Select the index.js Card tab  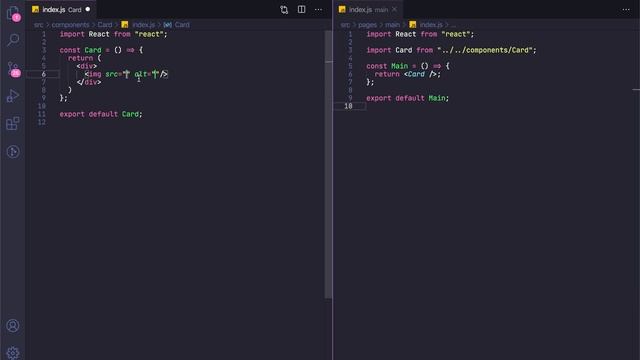[x=61, y=9]
